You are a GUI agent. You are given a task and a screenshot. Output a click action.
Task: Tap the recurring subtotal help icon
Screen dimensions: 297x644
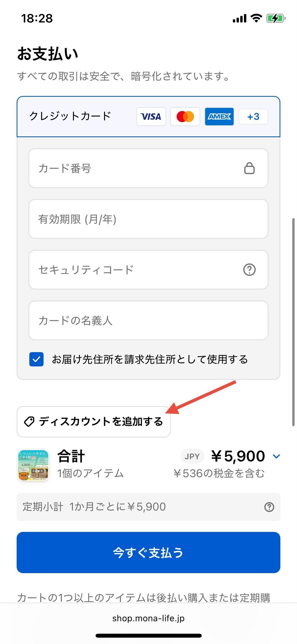269,507
